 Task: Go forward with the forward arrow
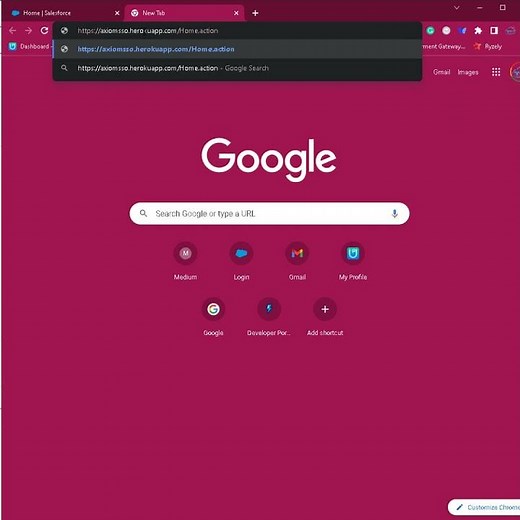(x=29, y=31)
